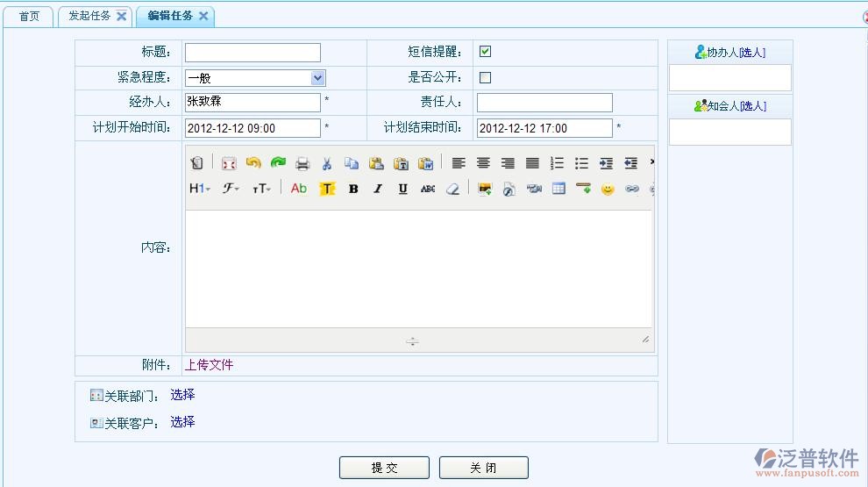Switch to the 首页 tab
Viewport: 868px width, 487px height.
point(29,17)
